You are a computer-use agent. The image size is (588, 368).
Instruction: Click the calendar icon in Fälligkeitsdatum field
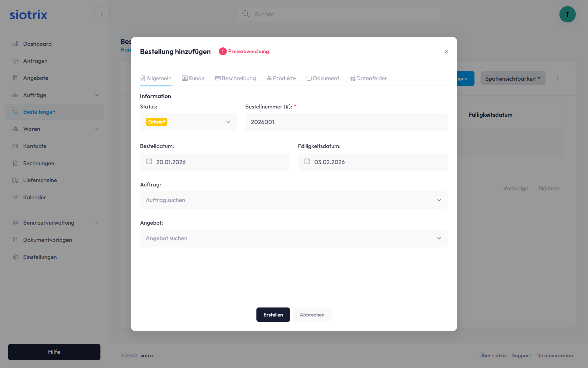307,162
